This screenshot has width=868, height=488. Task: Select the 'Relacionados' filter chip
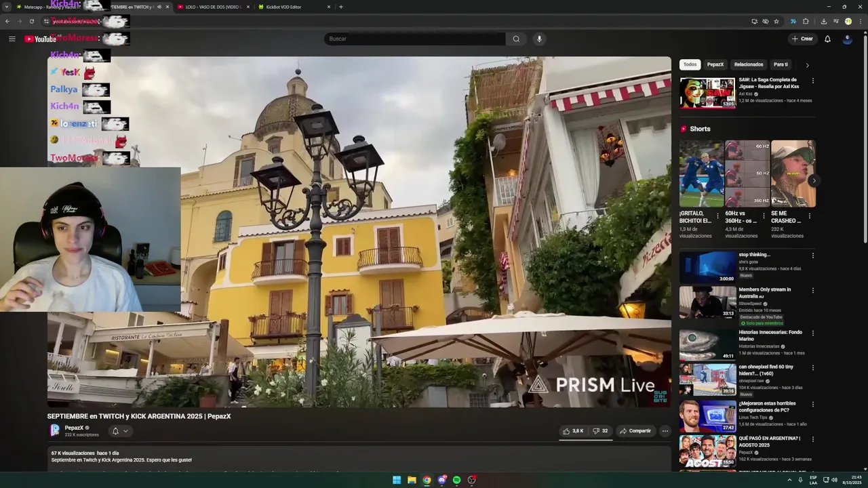(x=749, y=64)
